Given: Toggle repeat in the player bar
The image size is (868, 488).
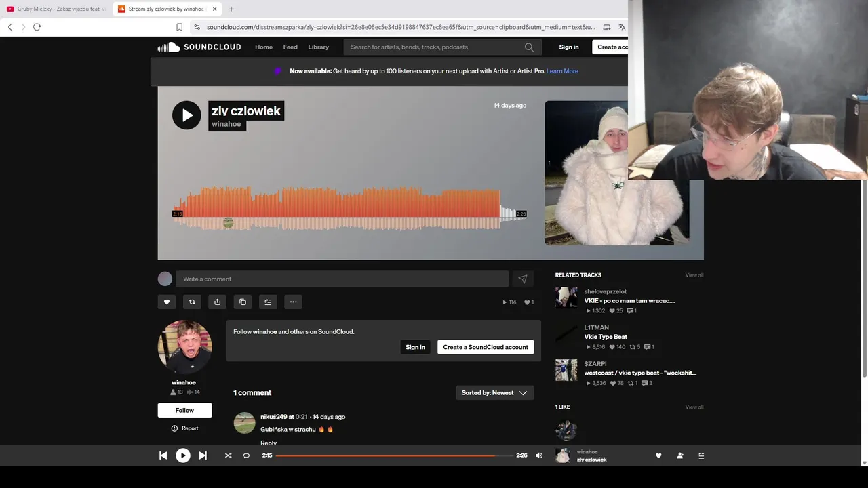Looking at the screenshot, I should pos(246,455).
